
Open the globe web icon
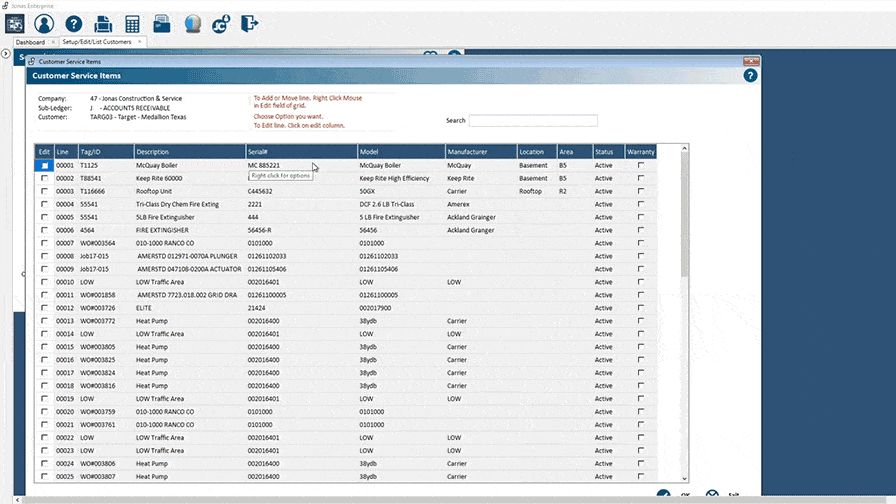193,24
